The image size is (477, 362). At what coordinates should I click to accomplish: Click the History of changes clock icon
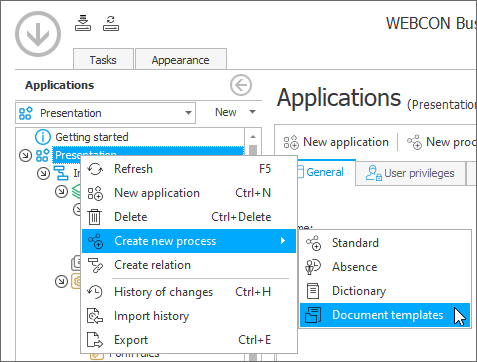(95, 292)
